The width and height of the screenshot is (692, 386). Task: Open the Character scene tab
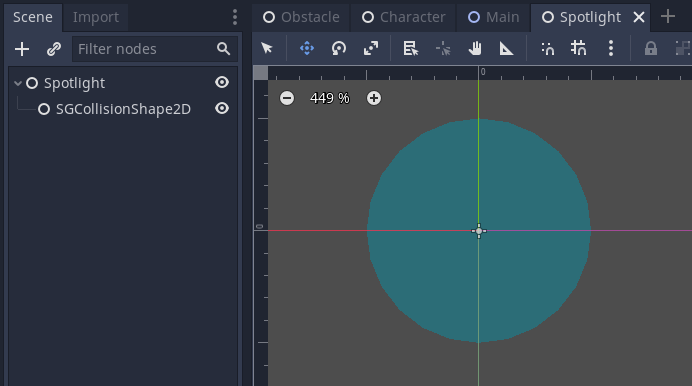pos(403,17)
